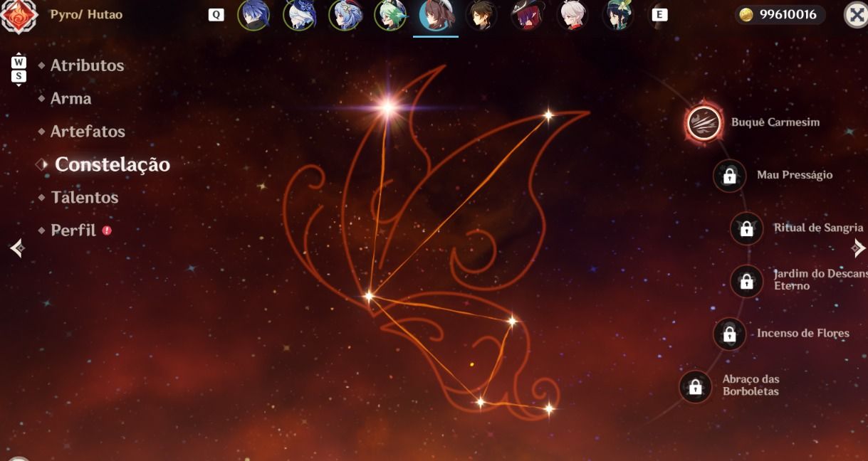Screen dimensions: 868x461
Task: Open the unlocked Buquê Carmesim constellation icon
Action: point(704,122)
